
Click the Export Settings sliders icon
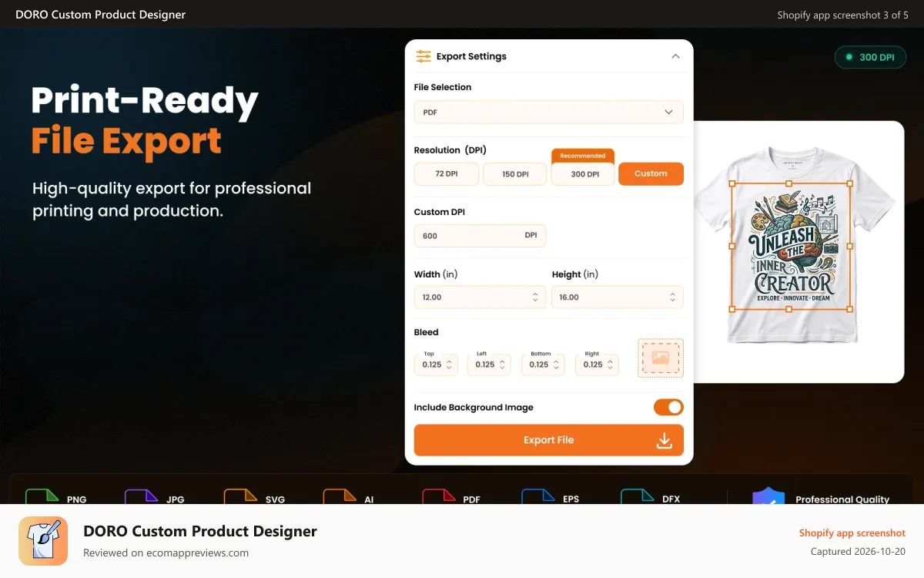pyautogui.click(x=423, y=56)
